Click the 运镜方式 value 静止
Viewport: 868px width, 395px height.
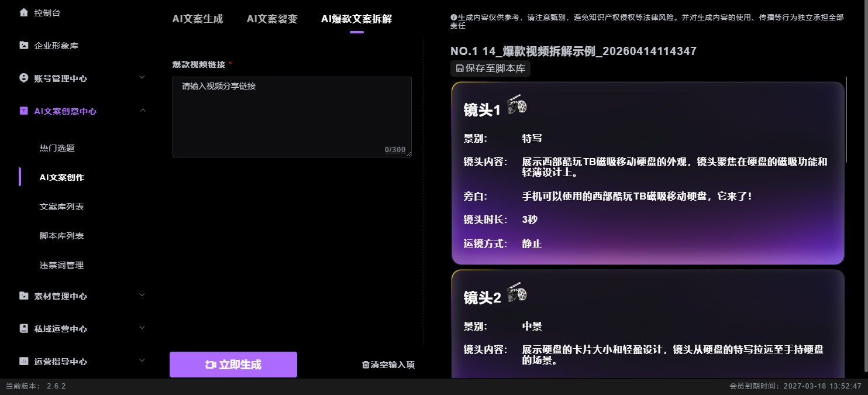coord(532,243)
